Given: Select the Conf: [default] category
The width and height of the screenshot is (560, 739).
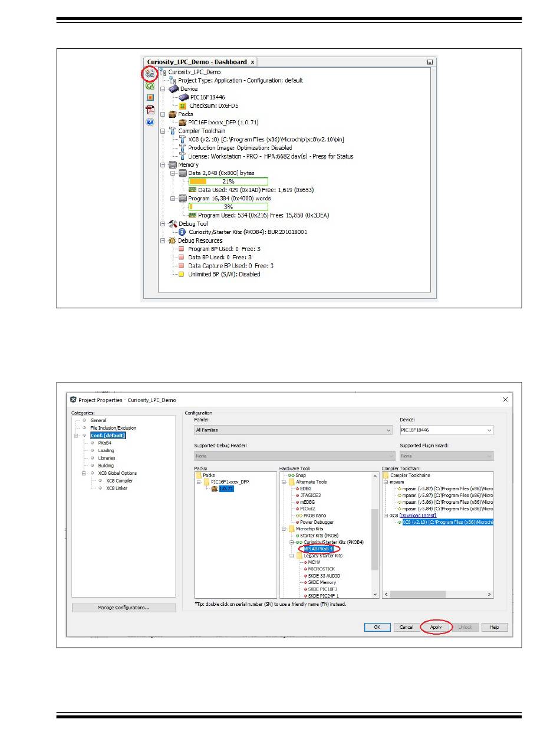Looking at the screenshot, I should (x=108, y=436).
